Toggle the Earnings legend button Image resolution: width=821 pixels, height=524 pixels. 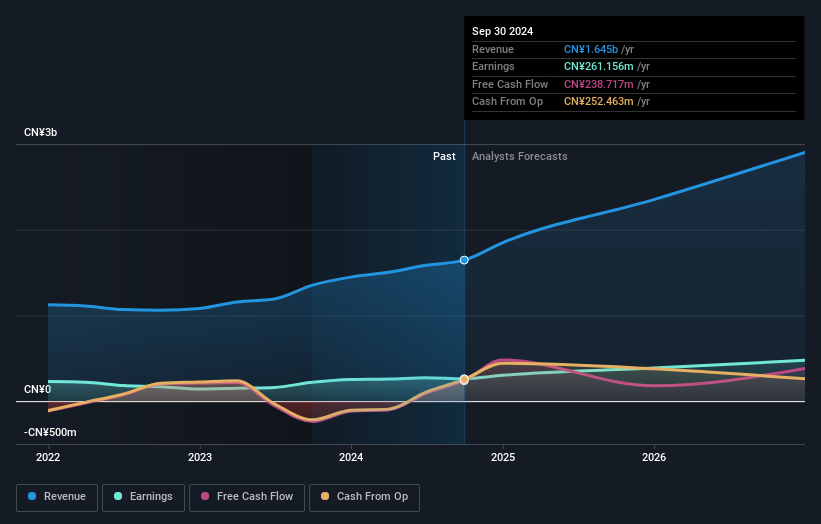[x=143, y=497]
